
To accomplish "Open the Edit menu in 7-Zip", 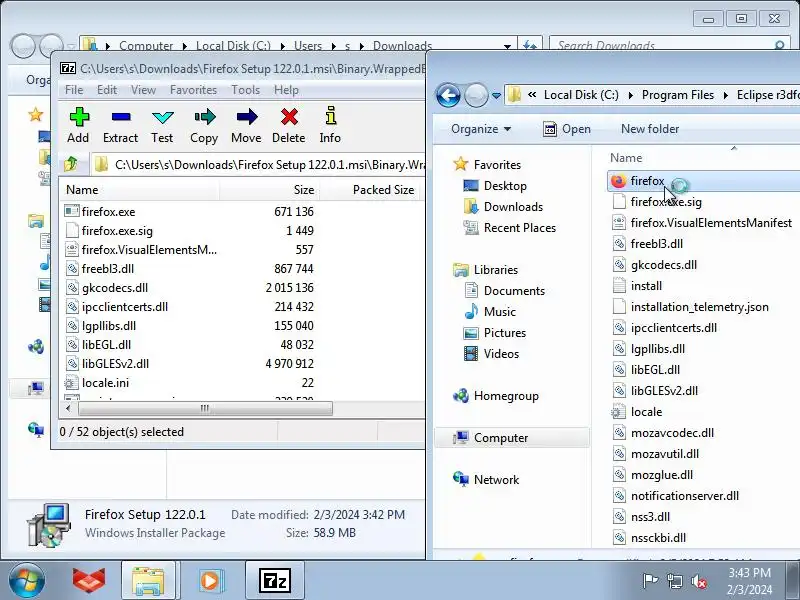I will pos(107,90).
